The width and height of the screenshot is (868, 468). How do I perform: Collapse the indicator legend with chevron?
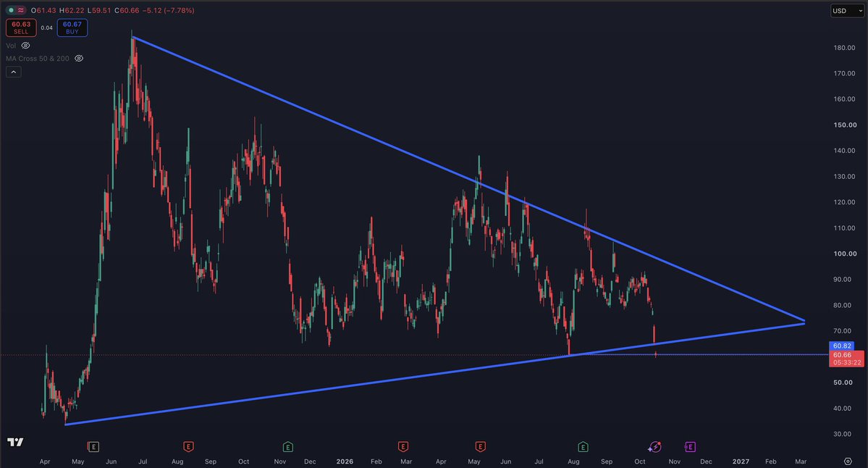[13, 72]
